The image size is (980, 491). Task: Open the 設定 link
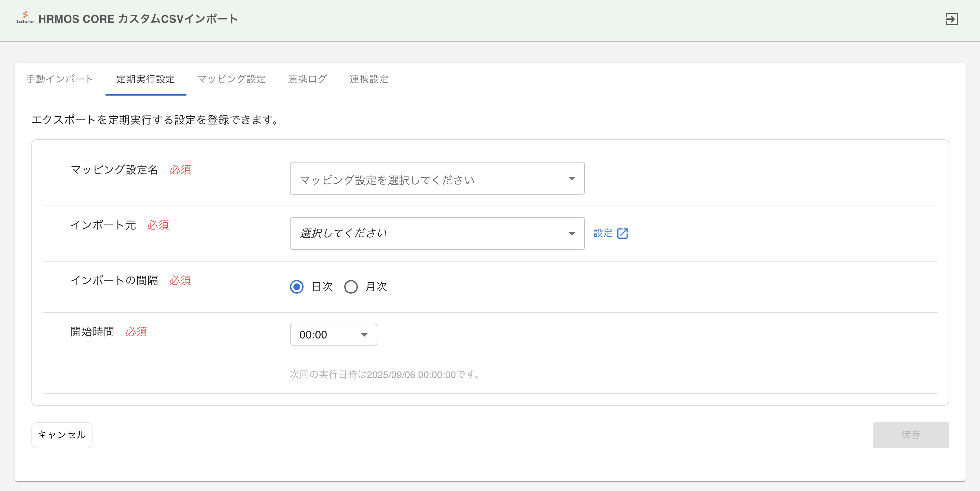602,233
